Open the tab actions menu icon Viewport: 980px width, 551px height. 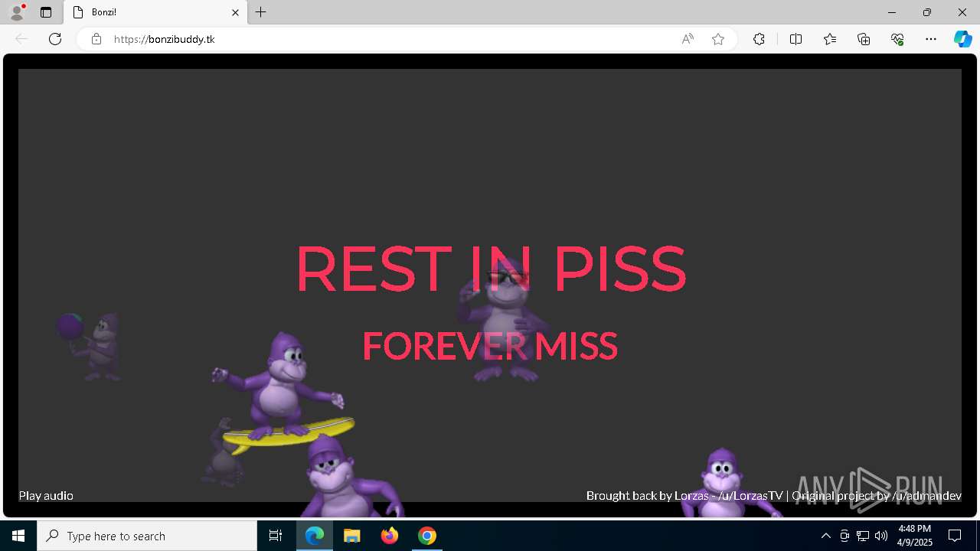46,12
